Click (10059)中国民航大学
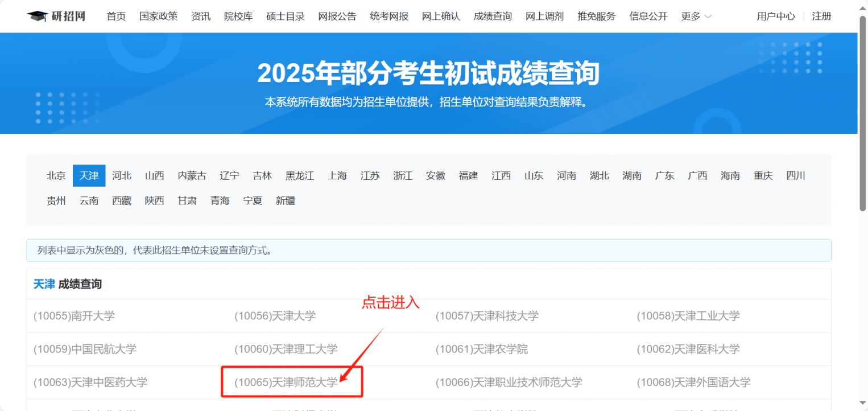This screenshot has width=868, height=411. pos(85,349)
